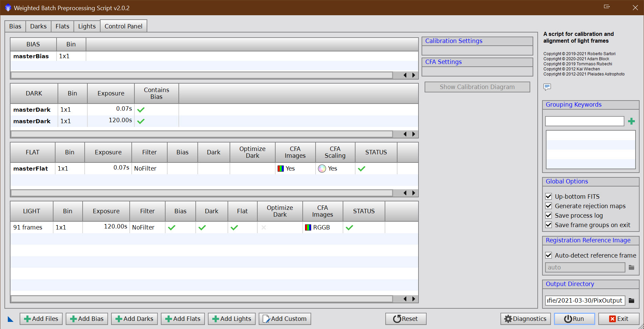Click the RGGB color icon in light frames row
Viewport: 644px width, 329px height.
point(308,227)
